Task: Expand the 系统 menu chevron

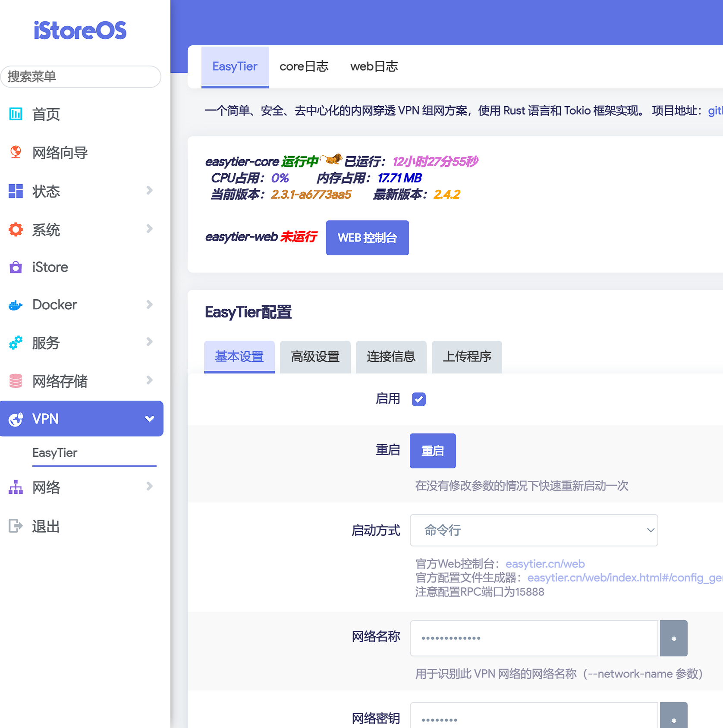Action: coord(149,229)
